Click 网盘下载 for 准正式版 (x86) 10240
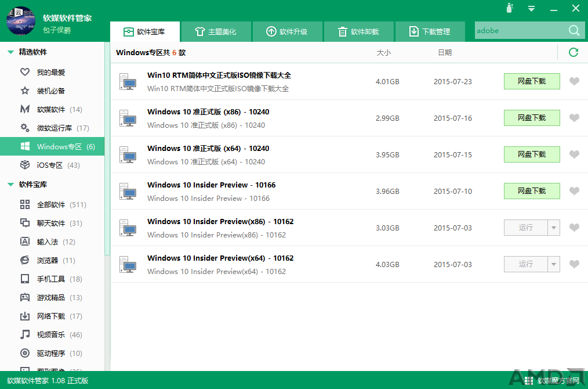 tap(532, 118)
